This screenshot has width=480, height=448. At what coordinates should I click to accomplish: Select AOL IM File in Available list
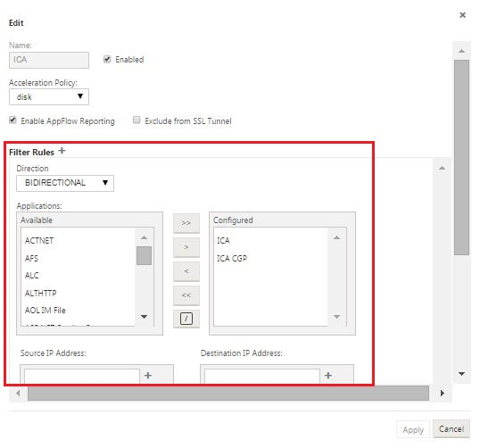tap(46, 311)
